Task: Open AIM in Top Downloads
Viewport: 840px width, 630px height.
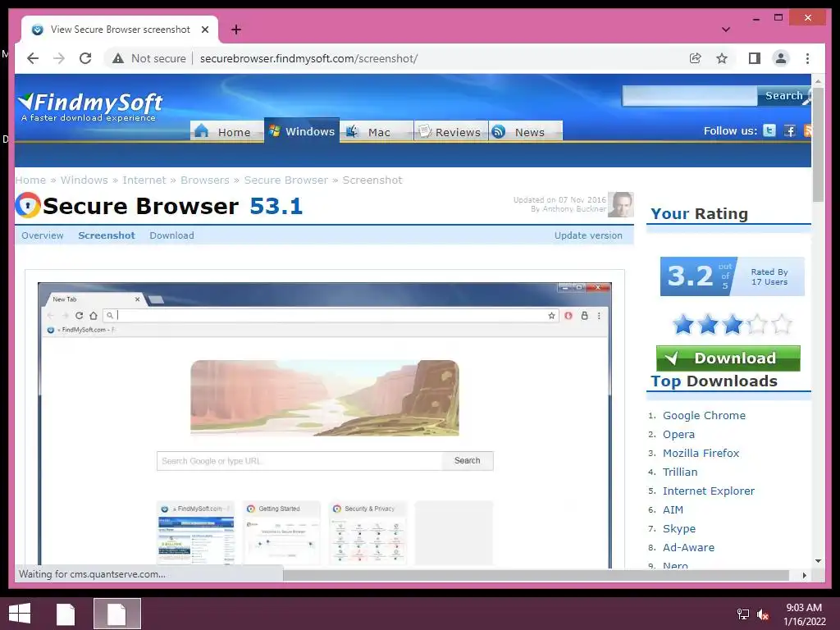Action: pos(673,509)
